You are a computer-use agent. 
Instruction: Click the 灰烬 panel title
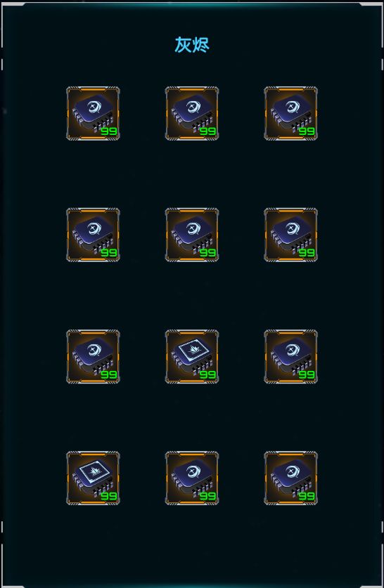tap(192, 45)
